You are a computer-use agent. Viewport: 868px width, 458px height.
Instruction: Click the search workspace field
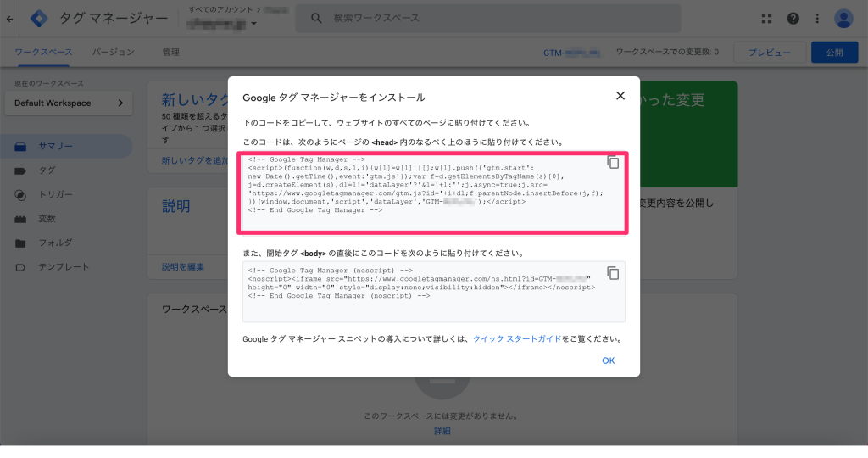(487, 19)
